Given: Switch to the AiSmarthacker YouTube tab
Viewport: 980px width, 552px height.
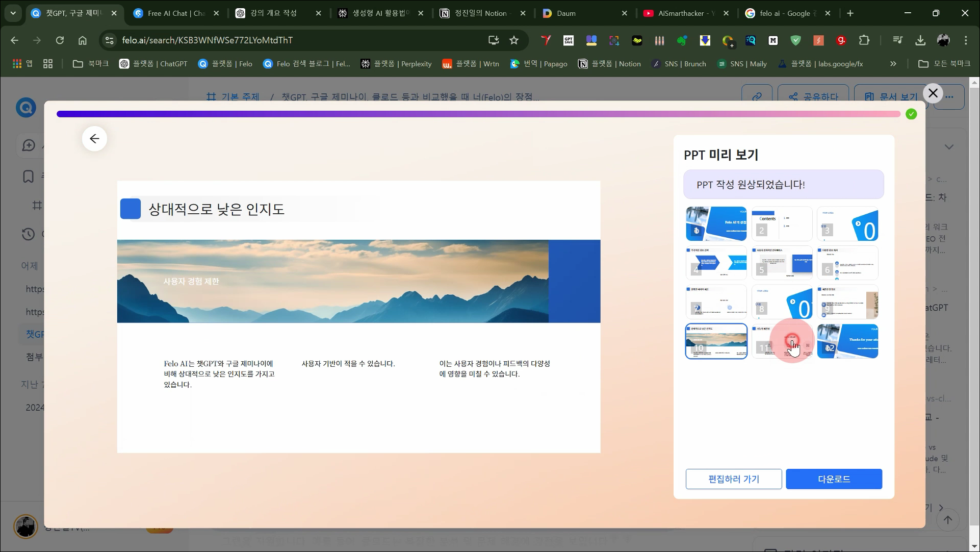Looking at the screenshot, I should pyautogui.click(x=681, y=13).
